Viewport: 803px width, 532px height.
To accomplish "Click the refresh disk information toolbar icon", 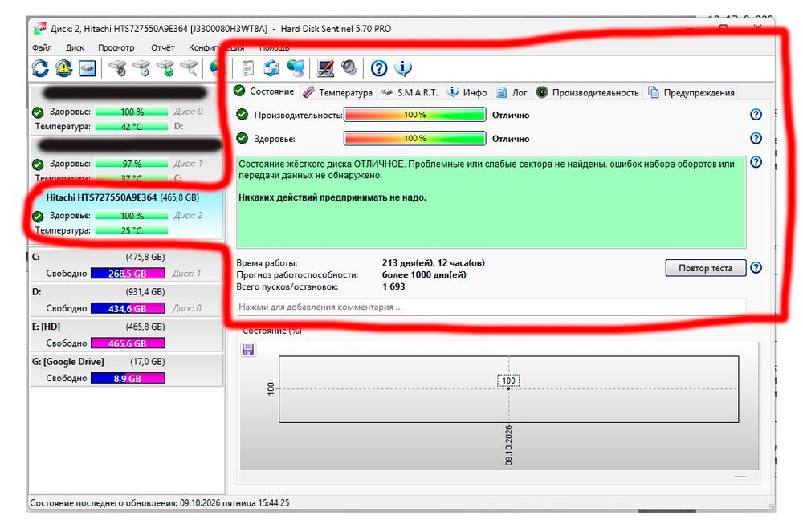I will [x=40, y=68].
